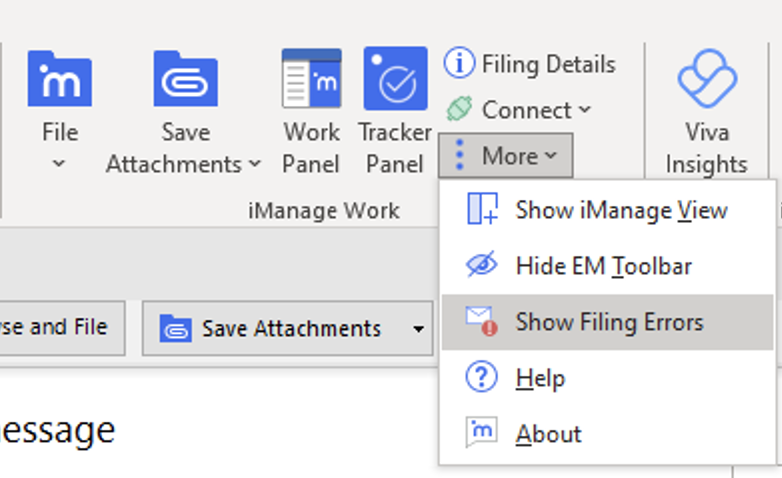
Task: Expand the ribbon Save Attachments dropdown arrow
Action: [x=255, y=164]
